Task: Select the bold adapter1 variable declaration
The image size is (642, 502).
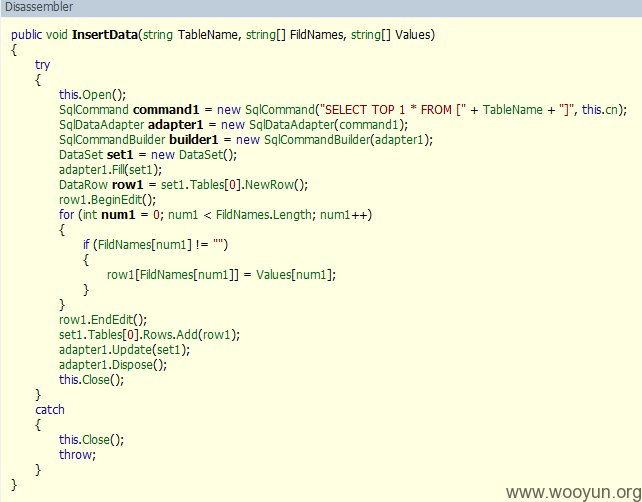Action: point(176,125)
